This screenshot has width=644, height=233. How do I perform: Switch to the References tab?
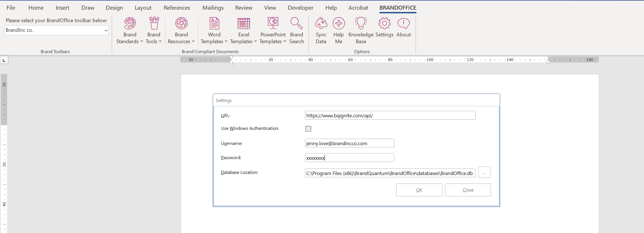click(177, 8)
